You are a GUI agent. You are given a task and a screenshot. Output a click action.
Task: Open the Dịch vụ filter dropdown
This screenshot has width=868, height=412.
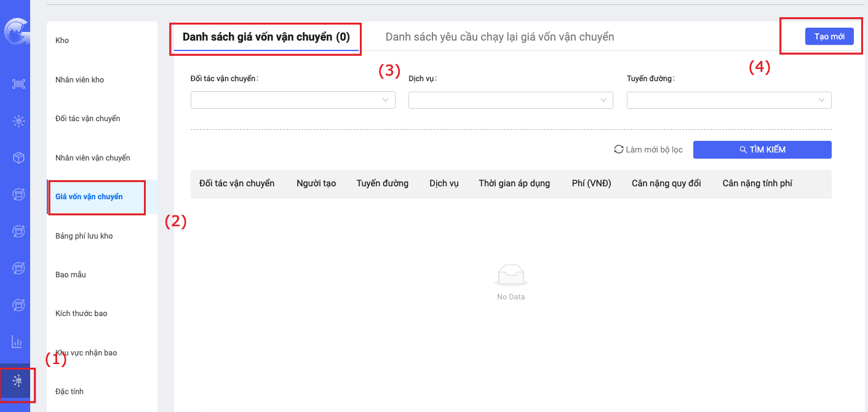click(511, 100)
